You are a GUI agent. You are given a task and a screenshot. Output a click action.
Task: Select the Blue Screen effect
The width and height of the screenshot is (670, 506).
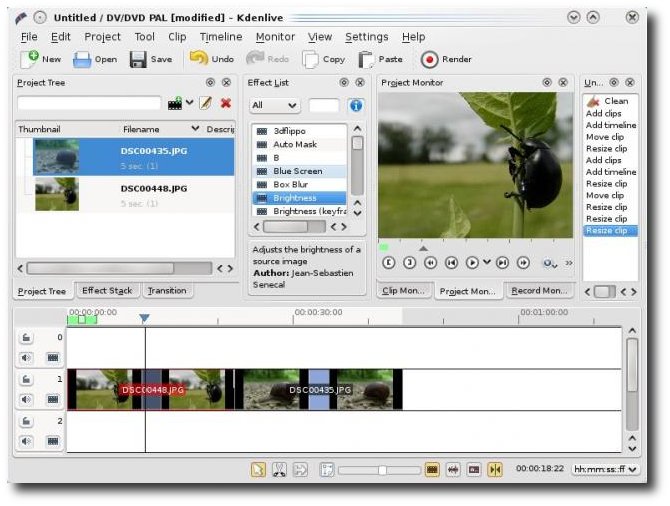pos(300,171)
